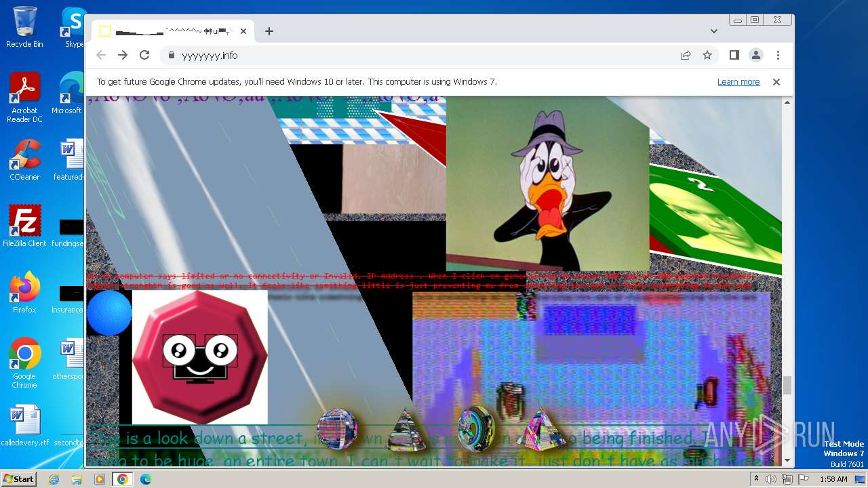Open Microsoft Edge in taskbar
The image size is (868, 488).
click(x=146, y=479)
